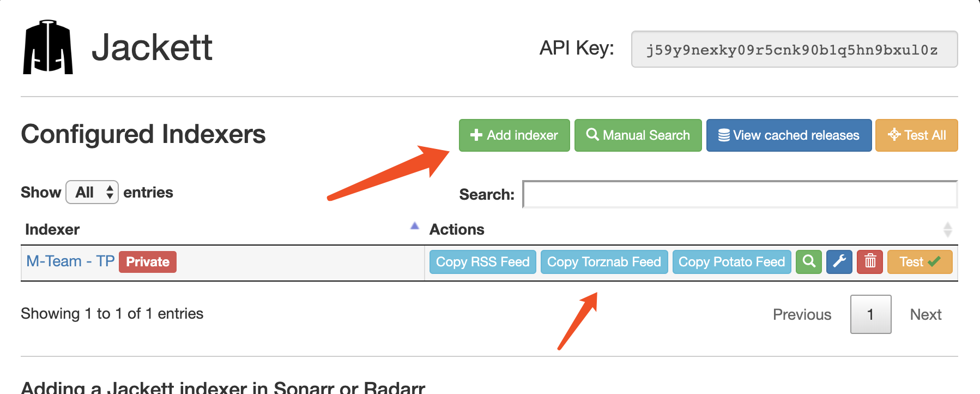Screen dimensions: 980x394
Task: Sort by Indexer column arrow
Action: tap(415, 226)
